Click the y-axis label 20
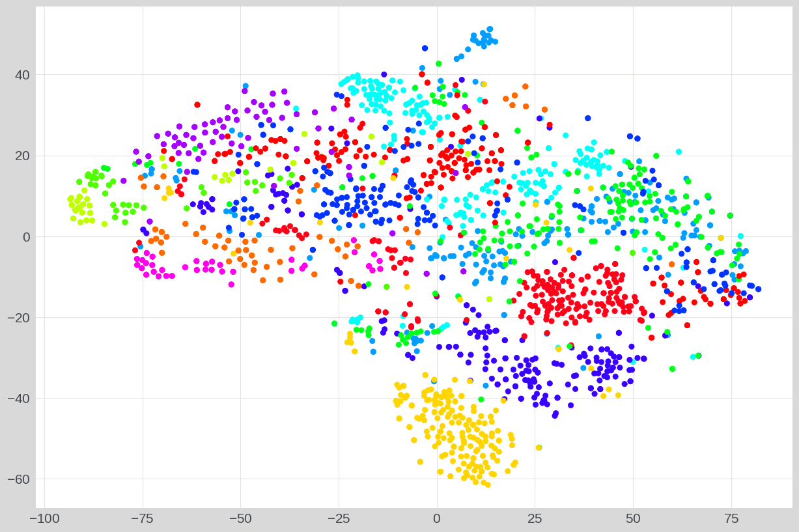The image size is (799, 532). pos(22,156)
